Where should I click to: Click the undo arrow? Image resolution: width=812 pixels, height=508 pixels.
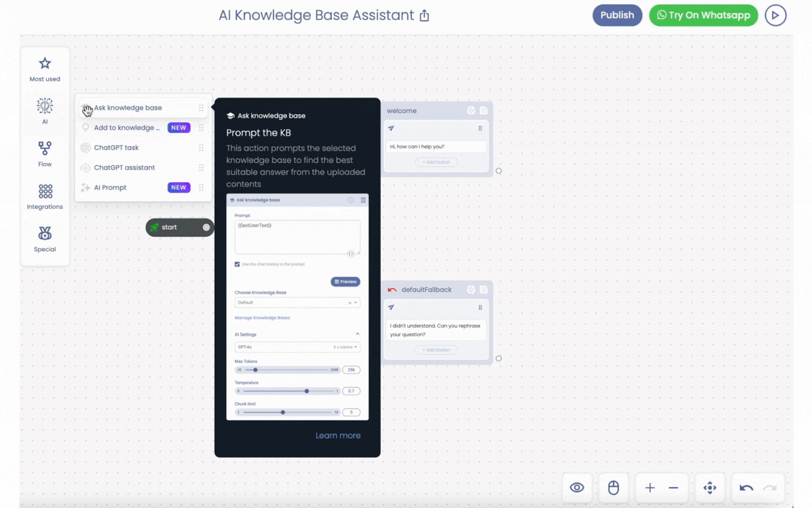[x=746, y=488]
